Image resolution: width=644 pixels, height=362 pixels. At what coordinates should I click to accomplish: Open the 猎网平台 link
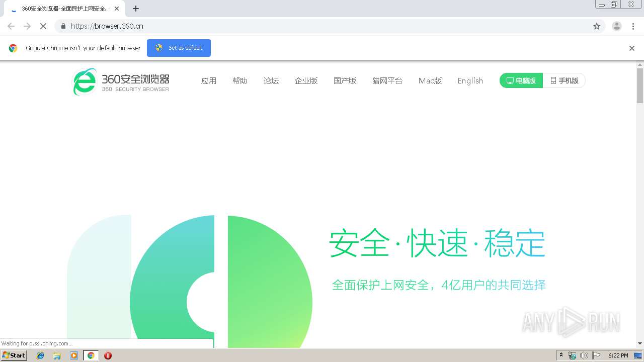pos(387,81)
